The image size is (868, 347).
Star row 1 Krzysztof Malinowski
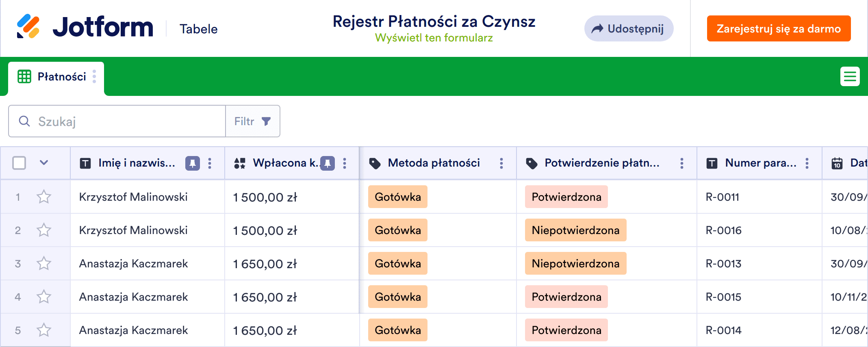click(x=44, y=197)
